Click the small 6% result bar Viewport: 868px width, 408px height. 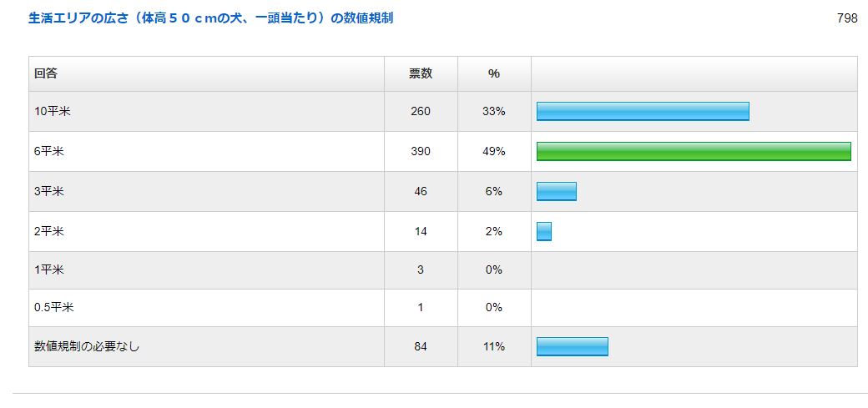(x=557, y=191)
